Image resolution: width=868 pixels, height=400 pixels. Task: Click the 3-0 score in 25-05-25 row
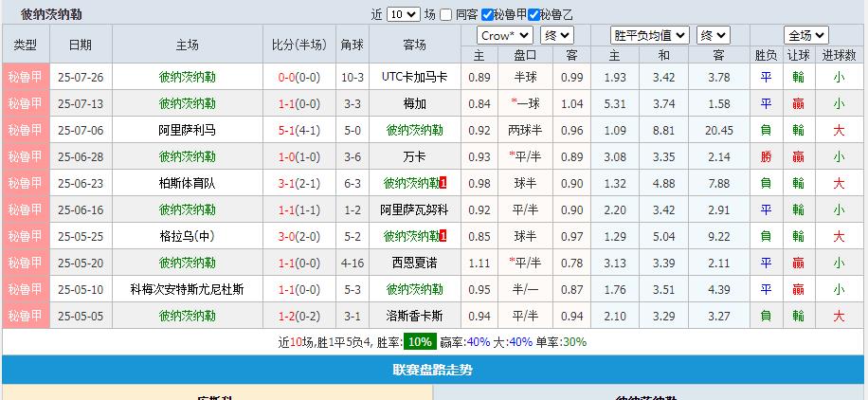[286, 236]
